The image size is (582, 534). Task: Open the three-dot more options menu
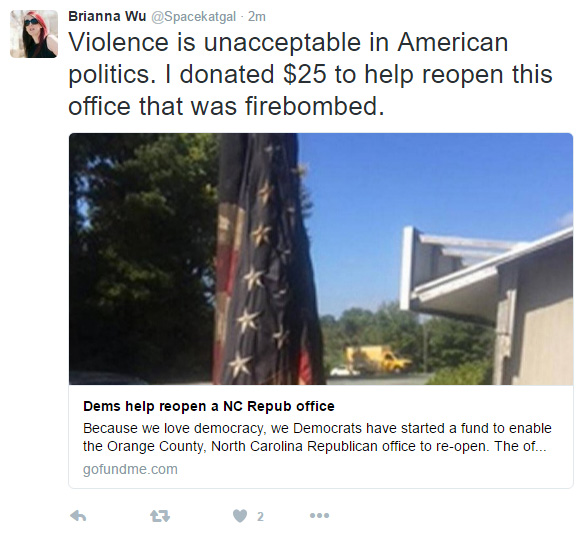[x=320, y=515]
